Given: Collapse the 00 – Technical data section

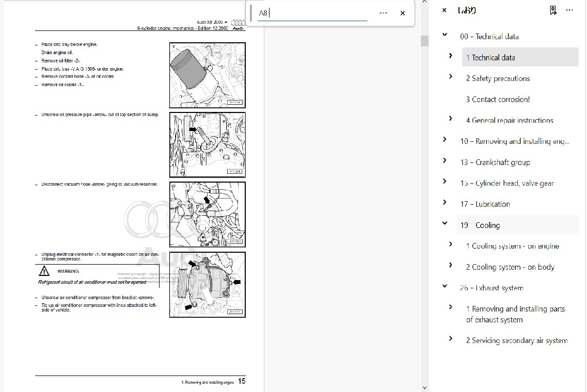Looking at the screenshot, I should (445, 35).
